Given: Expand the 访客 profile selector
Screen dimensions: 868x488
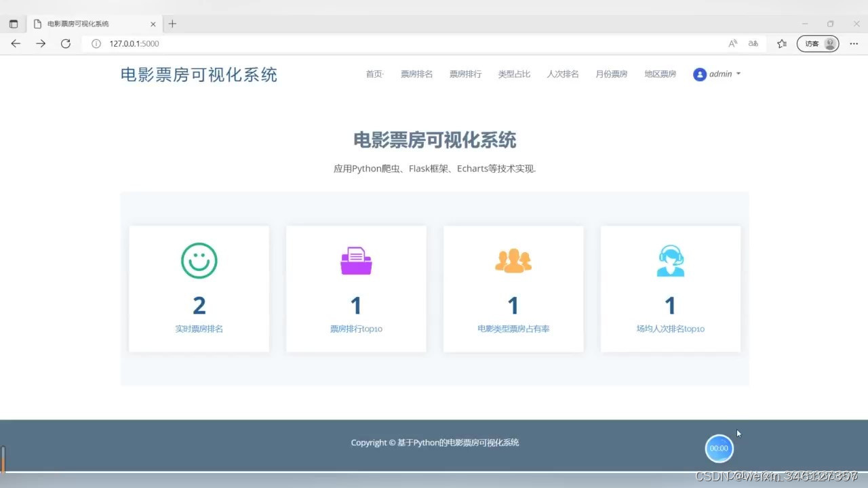Looking at the screenshot, I should (817, 43).
